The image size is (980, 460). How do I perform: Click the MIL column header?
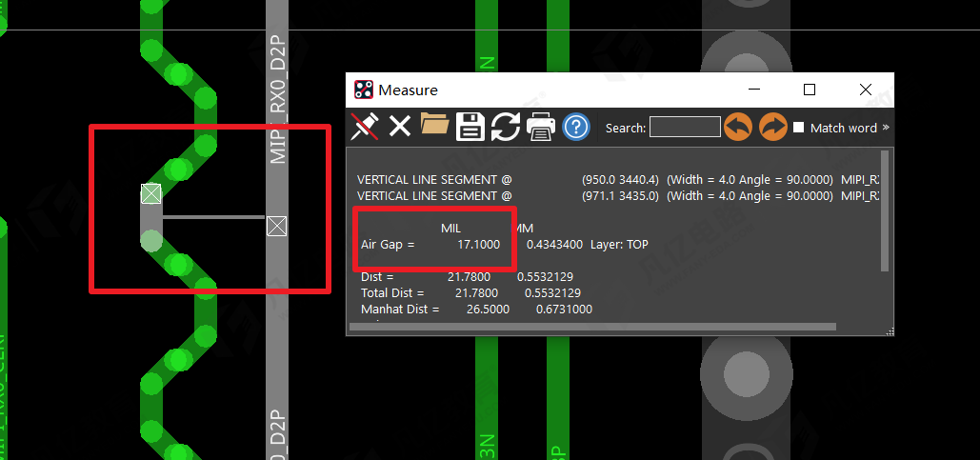pos(450,229)
